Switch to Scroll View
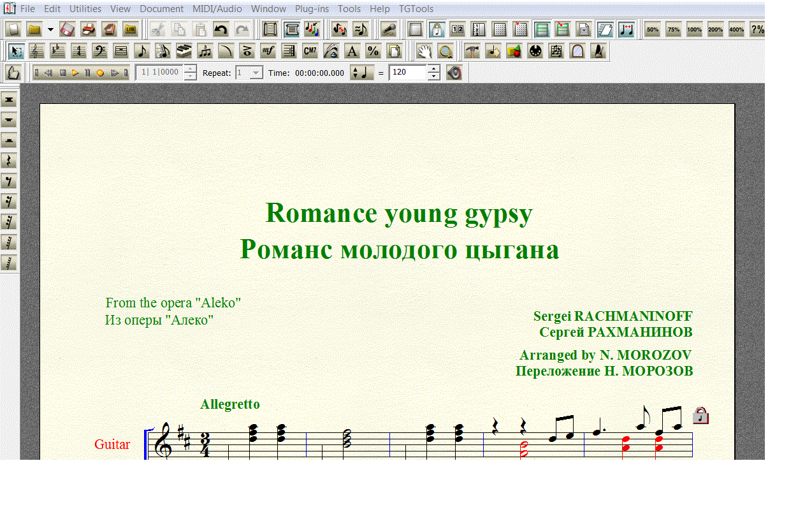This screenshot has height=521, width=812. [270, 29]
